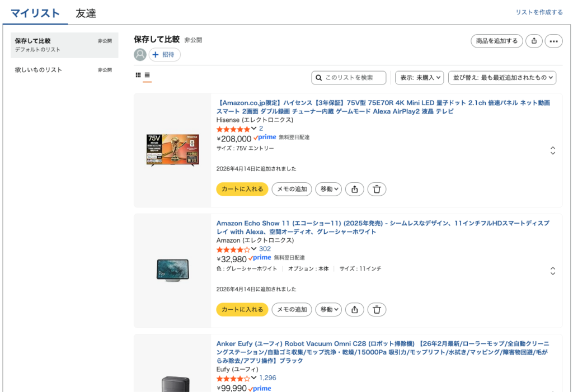Share the Echo Show 11 item
The height and width of the screenshot is (392, 573).
[x=355, y=309]
